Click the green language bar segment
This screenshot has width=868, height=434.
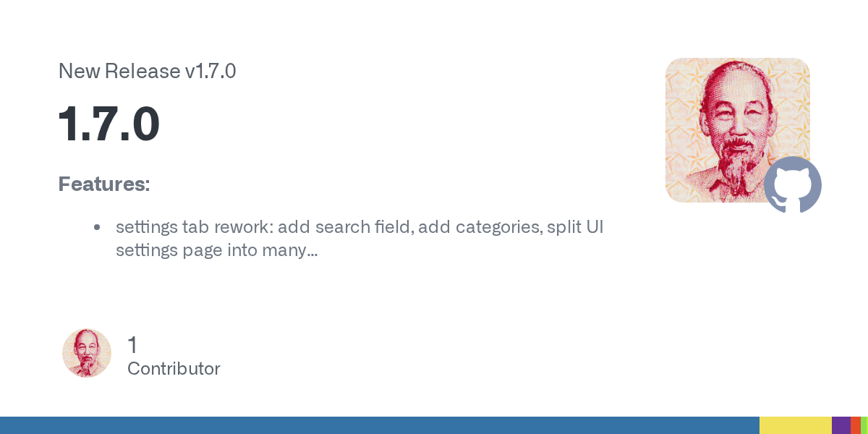(x=864, y=425)
